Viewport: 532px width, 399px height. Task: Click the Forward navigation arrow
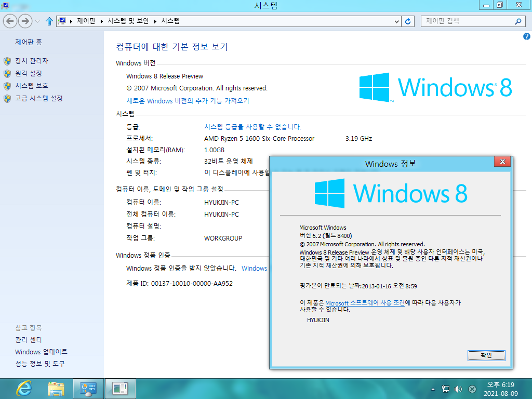coord(25,21)
